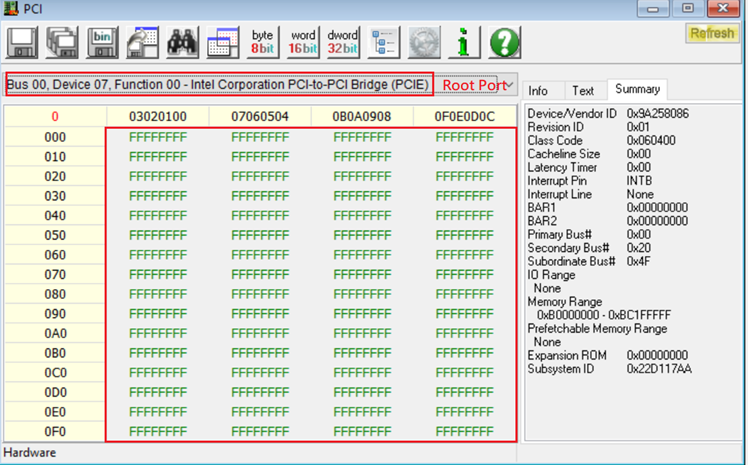Image resolution: width=748 pixels, height=465 pixels.
Task: Click the greyed gear settings icon
Action: click(x=424, y=43)
